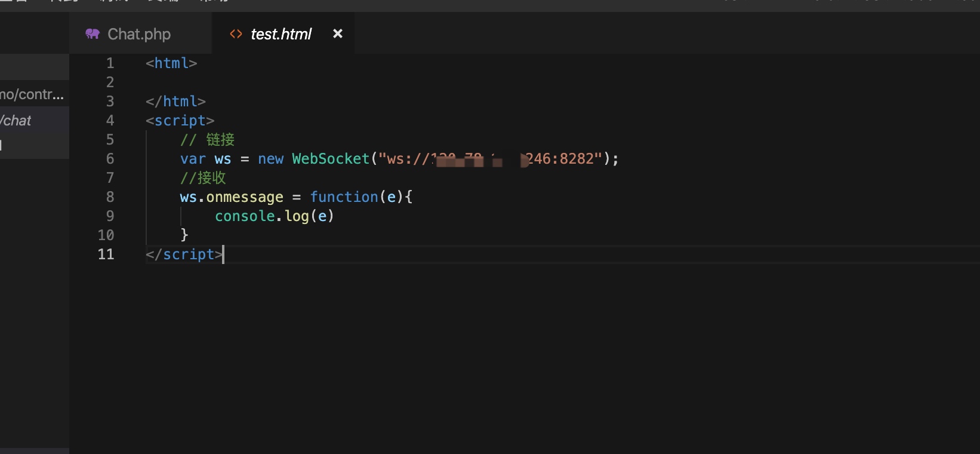Click the opening script tag on line 4
This screenshot has width=980, height=454.
180,121
